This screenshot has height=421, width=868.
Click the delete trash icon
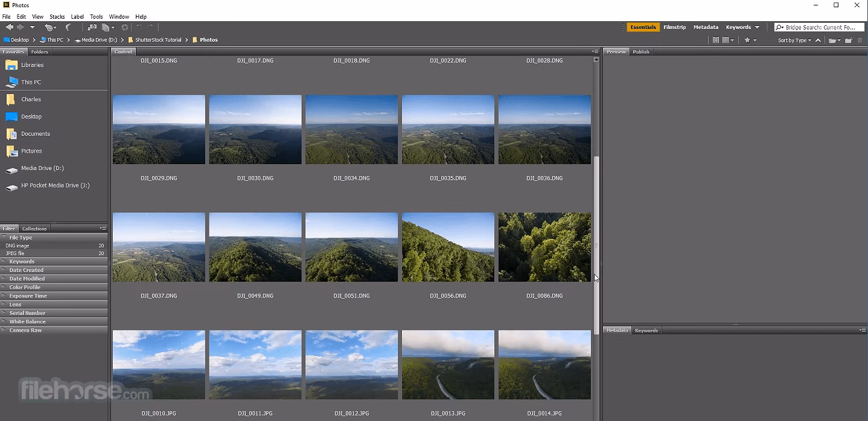point(860,40)
